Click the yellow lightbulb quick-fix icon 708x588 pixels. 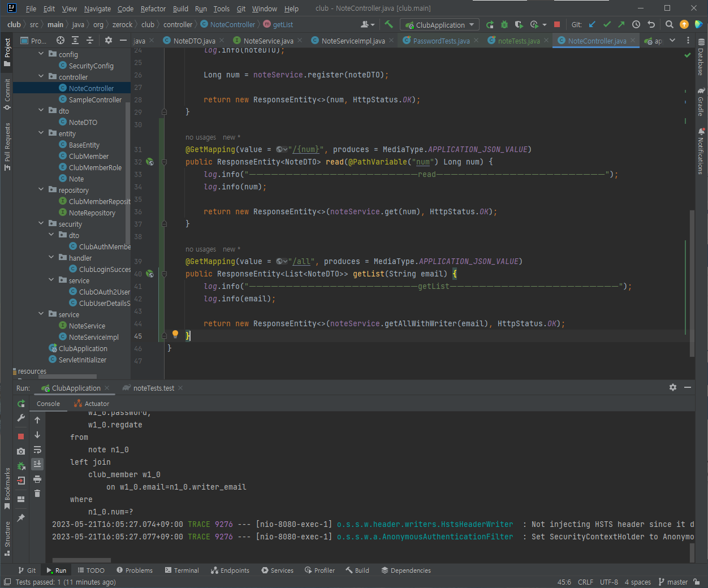click(x=175, y=334)
